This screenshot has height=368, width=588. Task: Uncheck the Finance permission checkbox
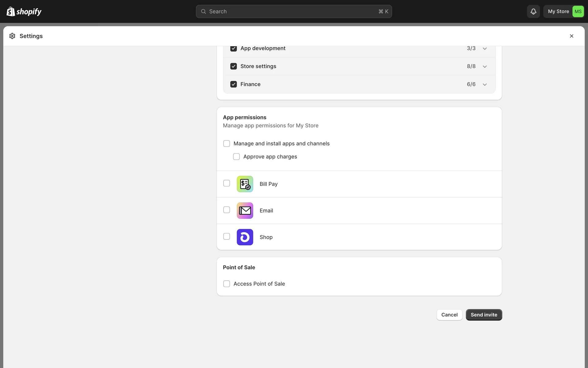[x=234, y=84]
